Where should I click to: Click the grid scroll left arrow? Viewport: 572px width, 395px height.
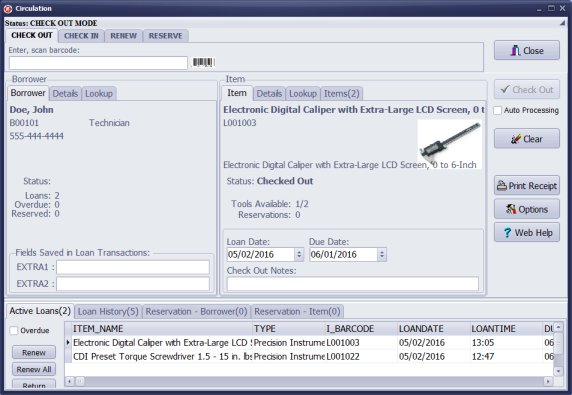[x=69, y=381]
